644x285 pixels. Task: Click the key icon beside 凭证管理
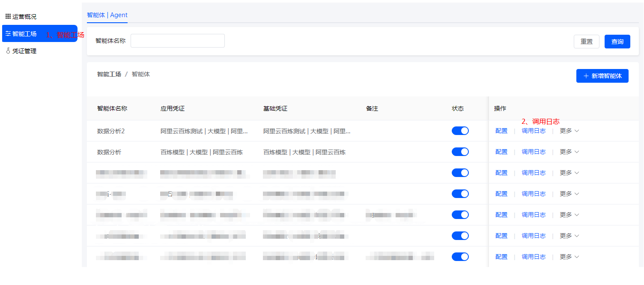click(x=8, y=51)
